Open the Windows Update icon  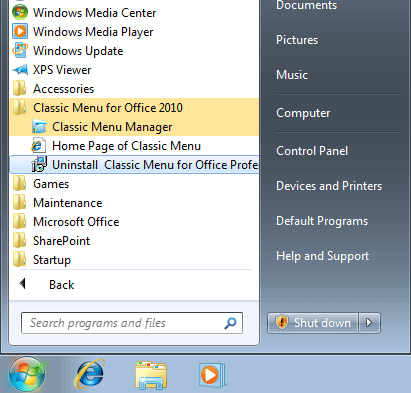point(20,51)
